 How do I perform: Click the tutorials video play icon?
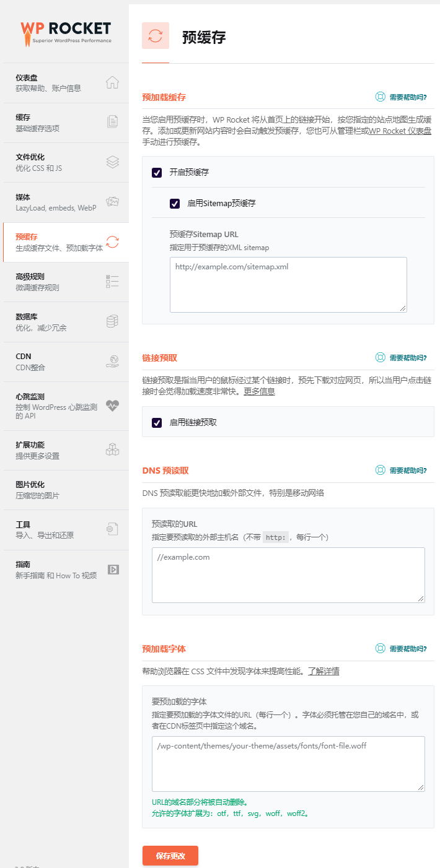point(113,570)
